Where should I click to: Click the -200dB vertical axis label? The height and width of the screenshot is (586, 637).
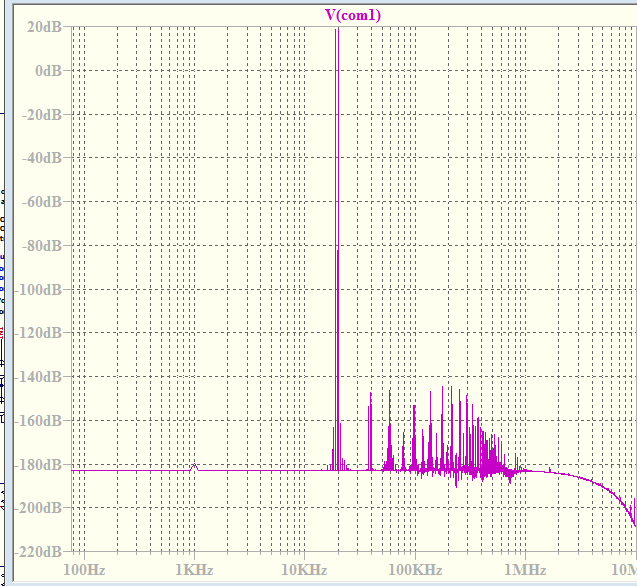(x=38, y=508)
